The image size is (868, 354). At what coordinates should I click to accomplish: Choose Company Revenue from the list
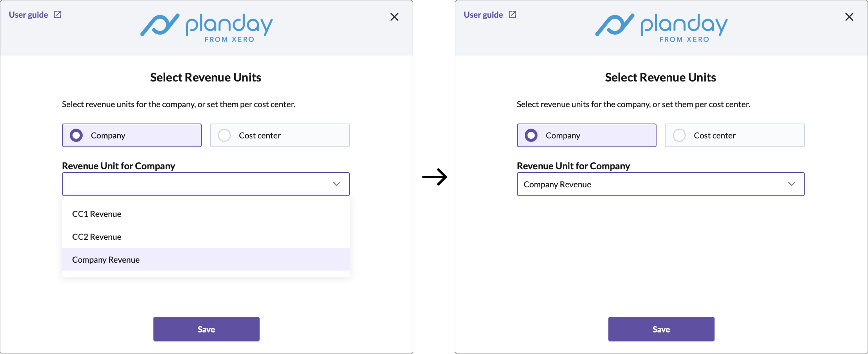[x=206, y=259]
